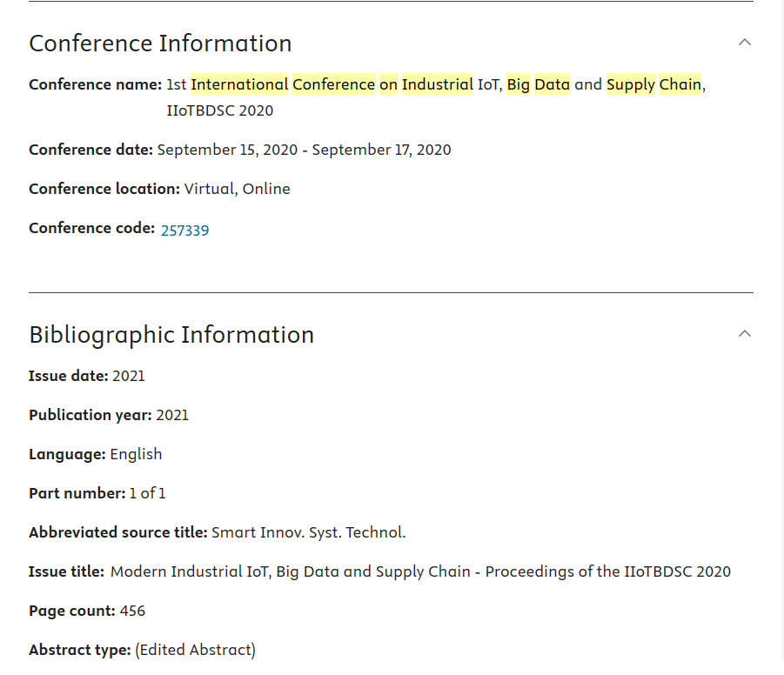Click the Conference Information heading
Screen dimensions: 784x675
click(x=160, y=43)
